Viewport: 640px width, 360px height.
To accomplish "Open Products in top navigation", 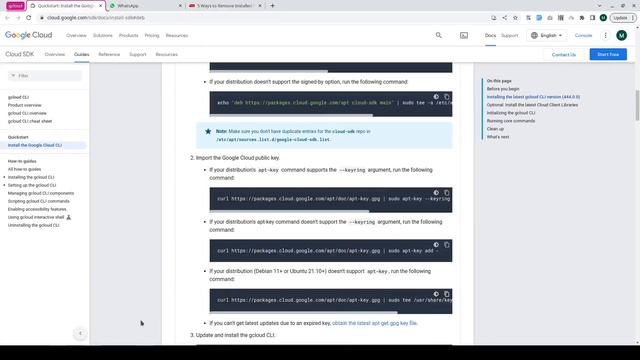I will [x=129, y=36].
